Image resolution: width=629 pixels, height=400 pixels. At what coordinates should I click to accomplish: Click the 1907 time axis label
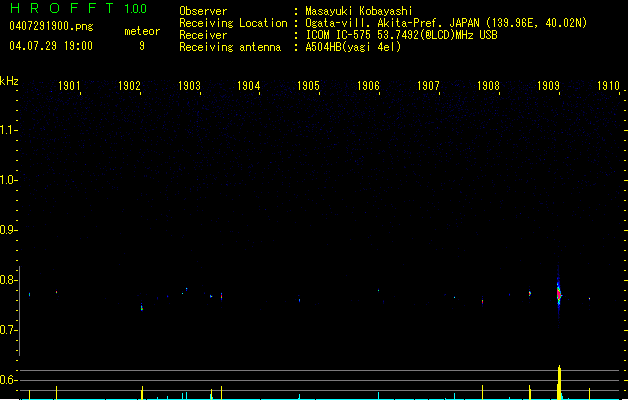[428, 86]
